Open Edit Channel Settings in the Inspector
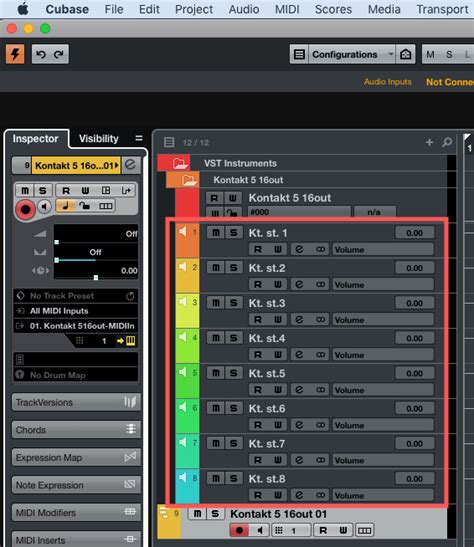474x547 pixels. 130,165
